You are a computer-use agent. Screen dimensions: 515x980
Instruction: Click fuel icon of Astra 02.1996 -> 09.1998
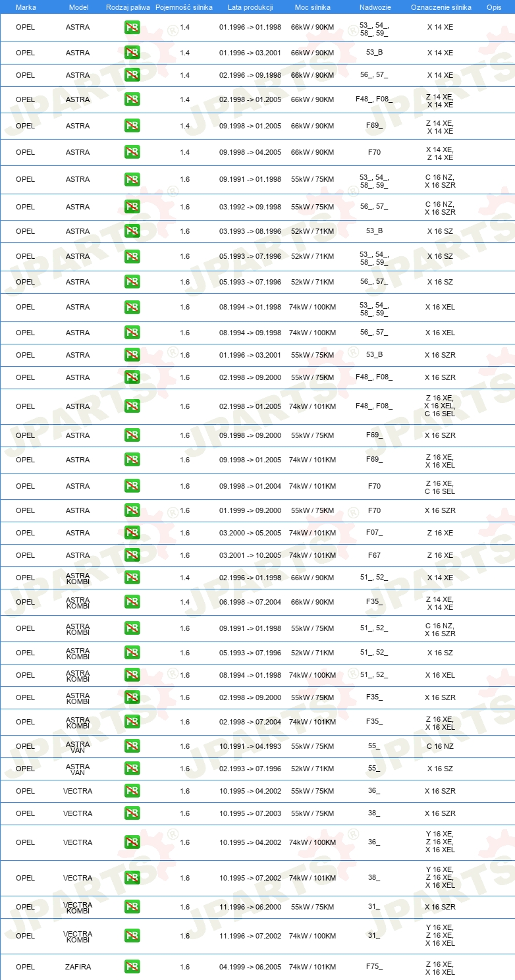(x=132, y=75)
